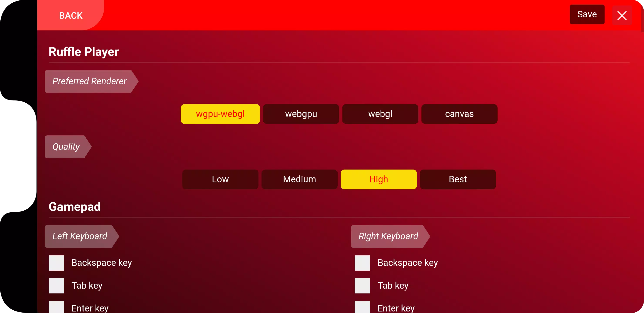Select Medium quality setting
Image resolution: width=644 pixels, height=313 pixels.
click(x=299, y=179)
